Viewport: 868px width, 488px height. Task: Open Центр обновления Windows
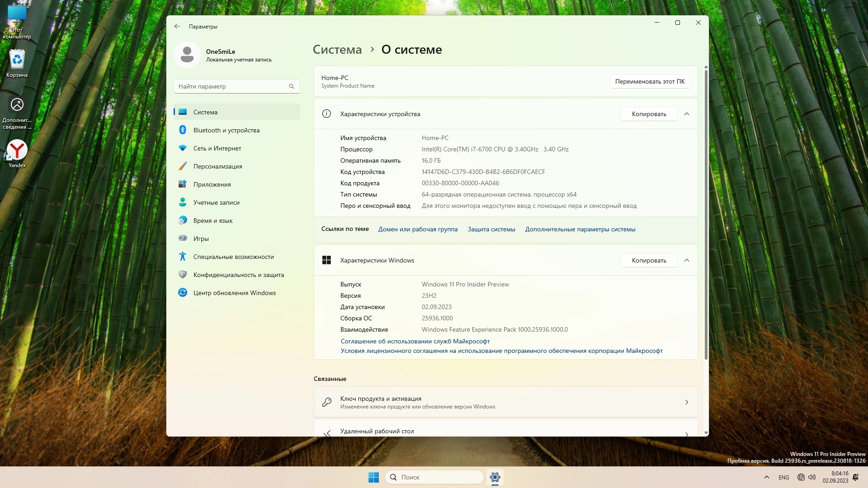point(234,293)
